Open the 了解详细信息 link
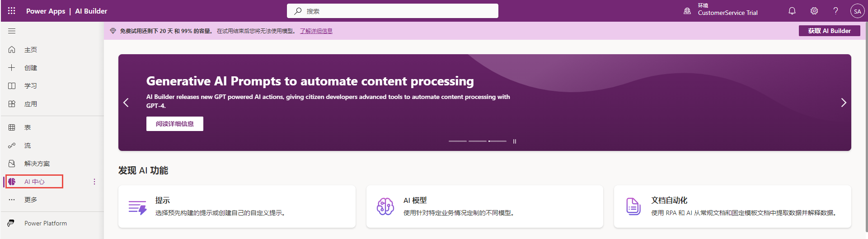The height and width of the screenshot is (239, 868). pyautogui.click(x=316, y=31)
